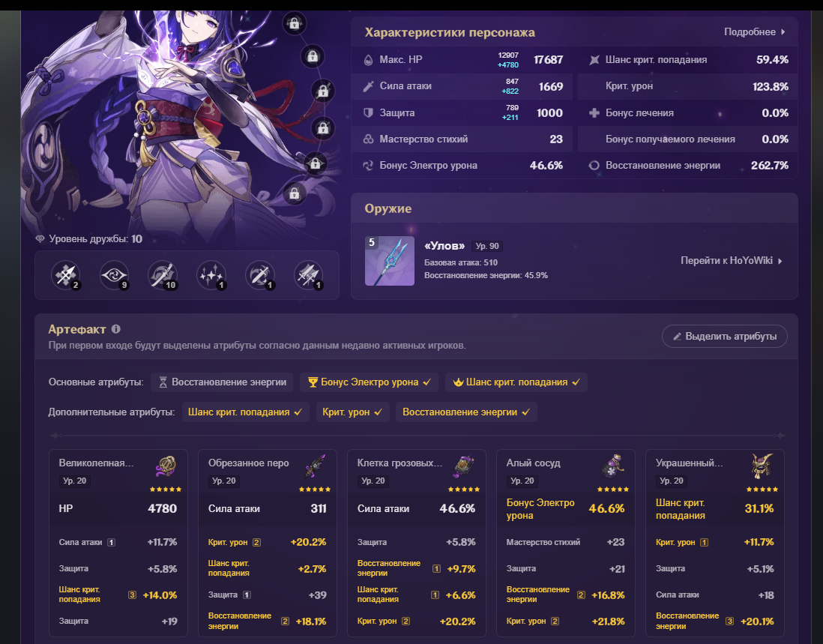
Task: Select Восстановление энергии main attribute tag
Action: pos(222,382)
